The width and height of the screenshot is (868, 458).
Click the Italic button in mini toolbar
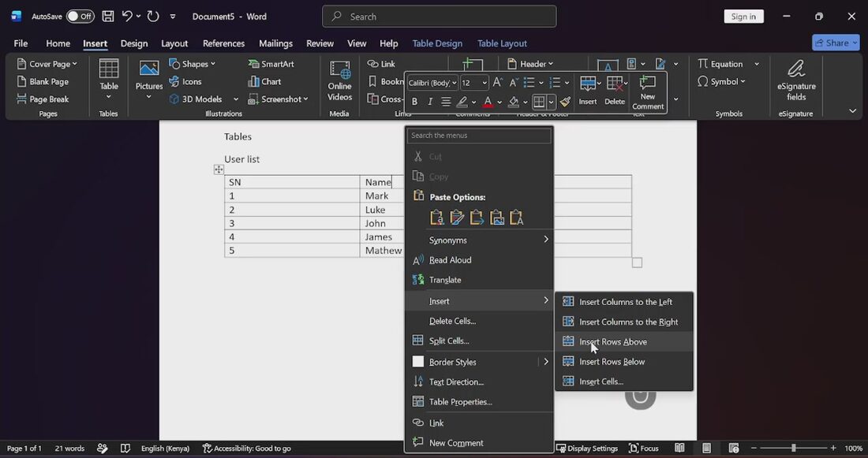click(x=429, y=102)
